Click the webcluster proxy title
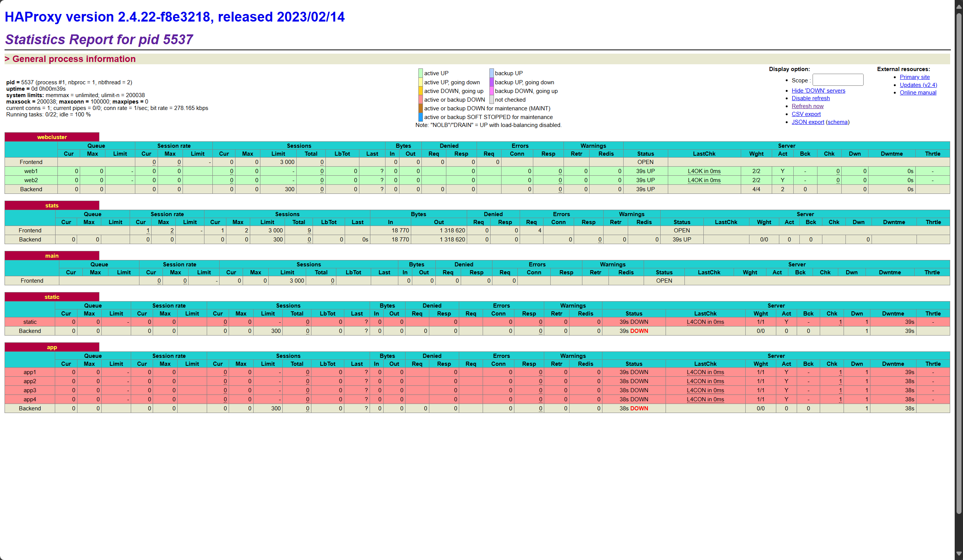The height and width of the screenshot is (560, 963). [x=52, y=137]
